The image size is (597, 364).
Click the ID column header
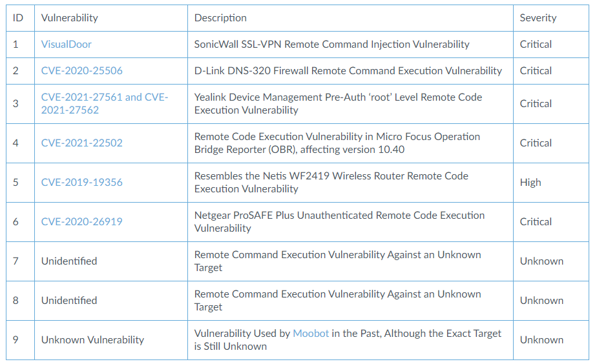click(x=18, y=18)
